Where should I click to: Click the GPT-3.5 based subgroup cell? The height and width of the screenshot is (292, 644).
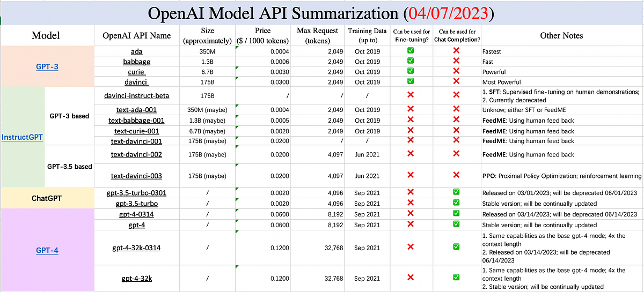[x=70, y=166]
